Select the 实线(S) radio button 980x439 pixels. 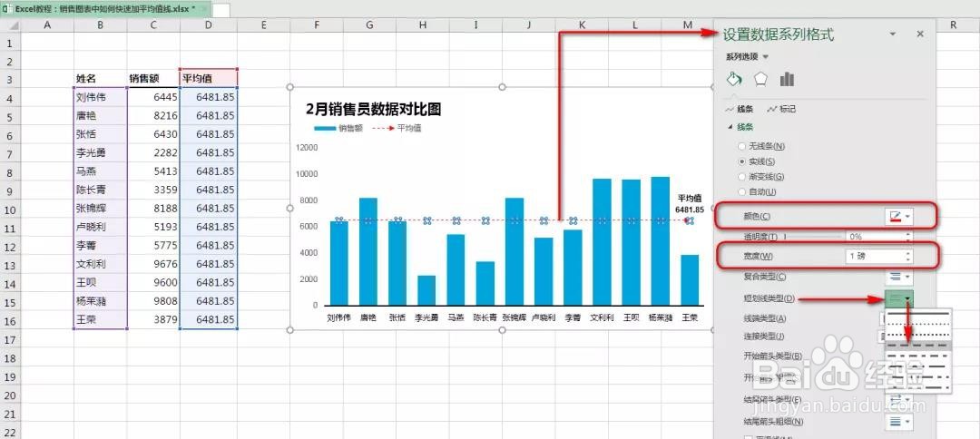tap(742, 161)
